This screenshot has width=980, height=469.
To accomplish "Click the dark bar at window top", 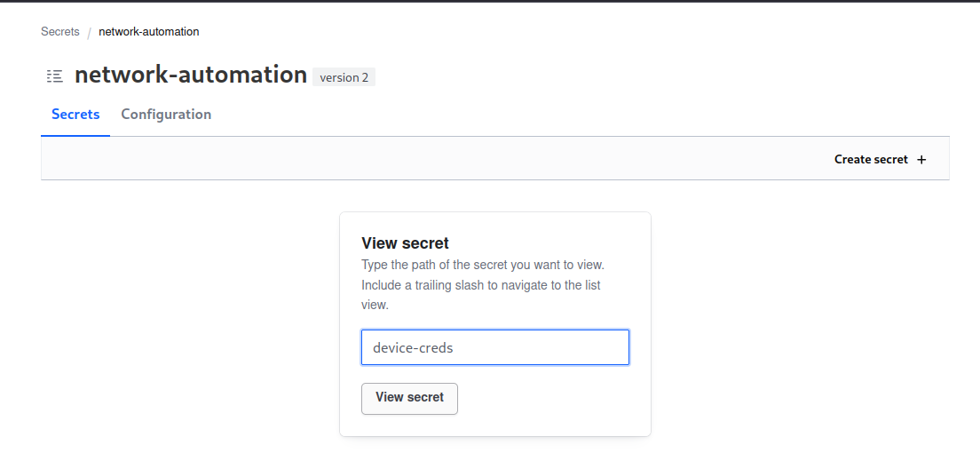I will point(490,2).
